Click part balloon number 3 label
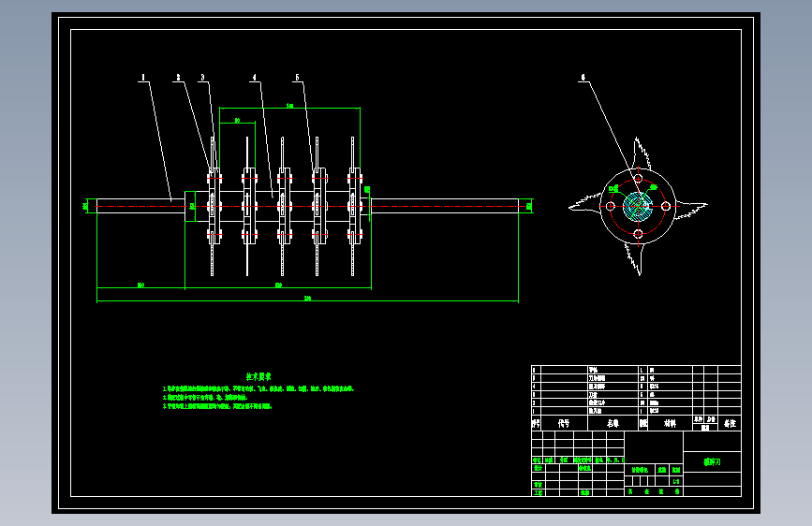The height and width of the screenshot is (526, 812). tap(202, 78)
